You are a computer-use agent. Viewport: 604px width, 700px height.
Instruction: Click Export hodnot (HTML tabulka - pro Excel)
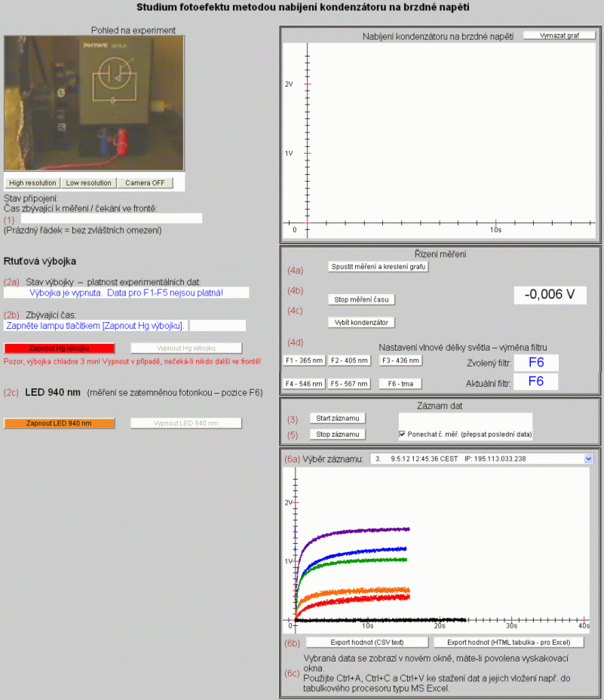pyautogui.click(x=508, y=643)
